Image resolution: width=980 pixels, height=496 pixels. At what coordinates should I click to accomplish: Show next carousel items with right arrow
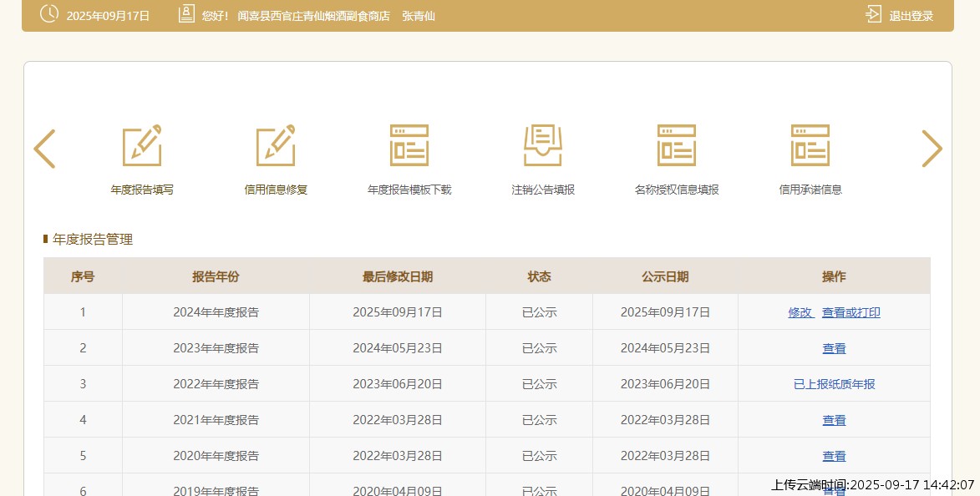[x=932, y=149]
